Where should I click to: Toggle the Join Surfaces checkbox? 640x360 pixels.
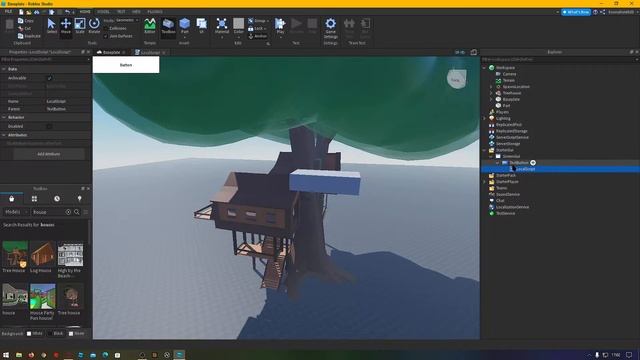(x=106, y=36)
